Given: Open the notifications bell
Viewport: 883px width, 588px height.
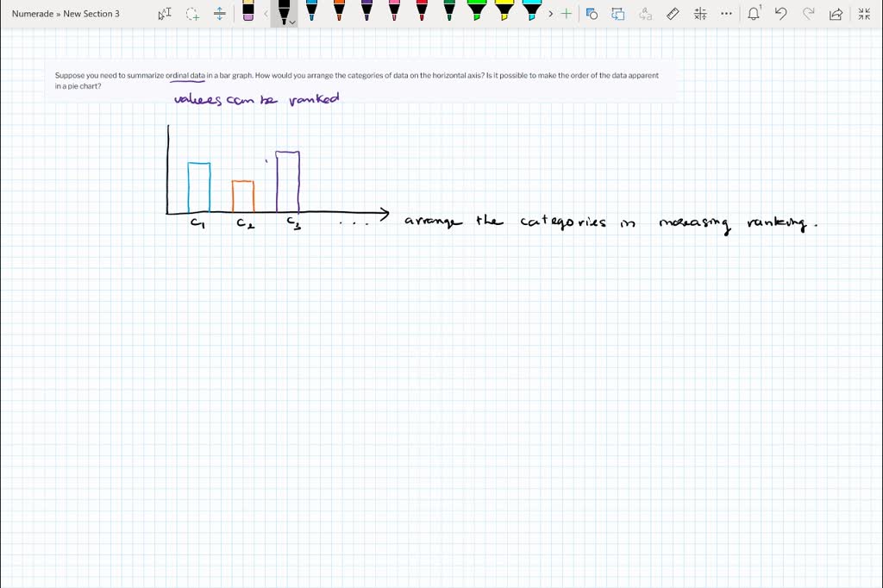Looking at the screenshot, I should click(754, 14).
